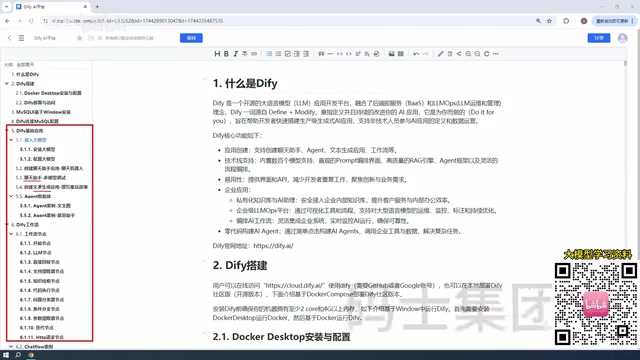The width and height of the screenshot is (640, 360).
Task: Refresh the editor with circular arrow
Action: 487,54
